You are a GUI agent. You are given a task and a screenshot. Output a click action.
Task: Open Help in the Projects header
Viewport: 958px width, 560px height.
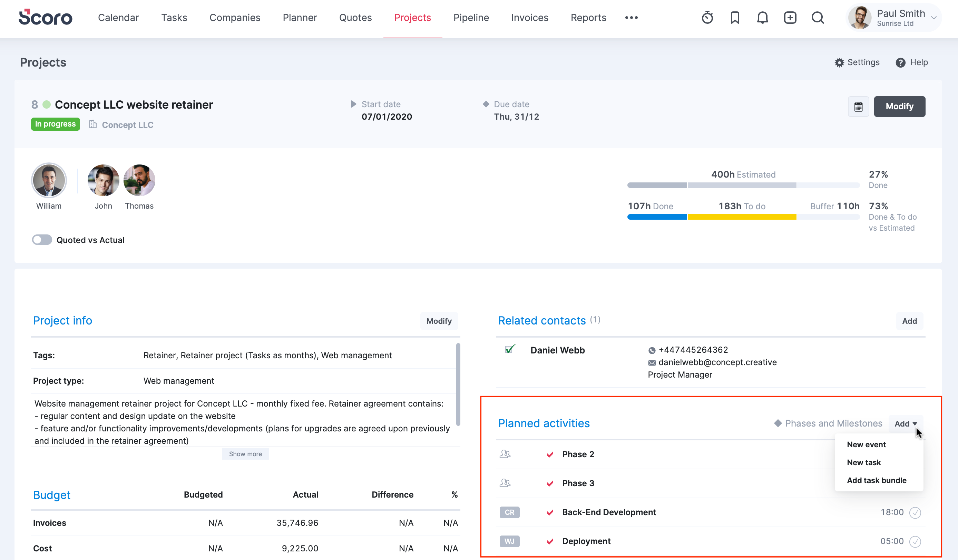pos(912,62)
